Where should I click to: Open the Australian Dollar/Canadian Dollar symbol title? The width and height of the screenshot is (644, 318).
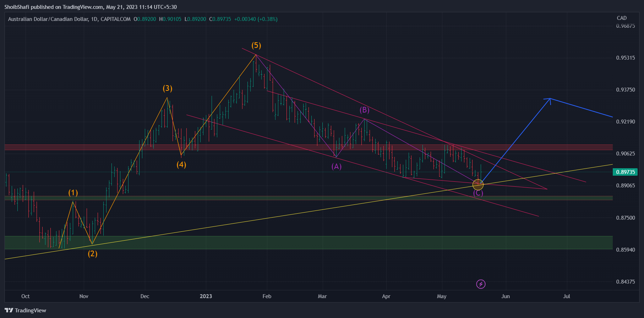(48, 19)
